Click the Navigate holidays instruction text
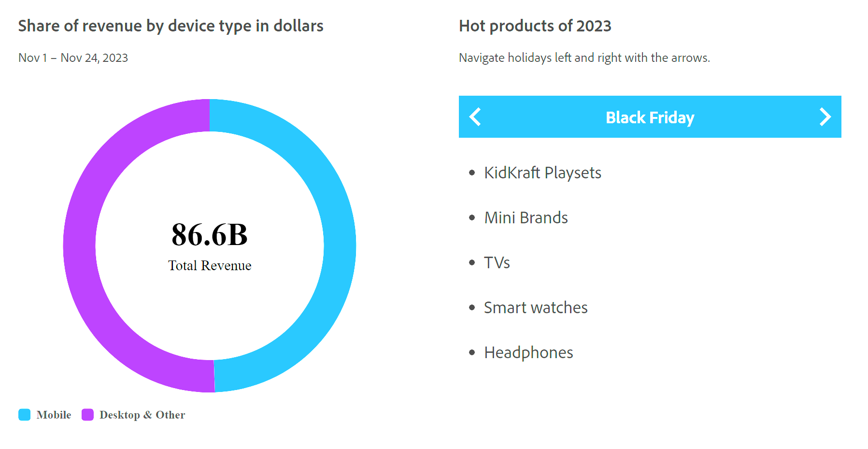The width and height of the screenshot is (868, 449). pyautogui.click(x=584, y=58)
